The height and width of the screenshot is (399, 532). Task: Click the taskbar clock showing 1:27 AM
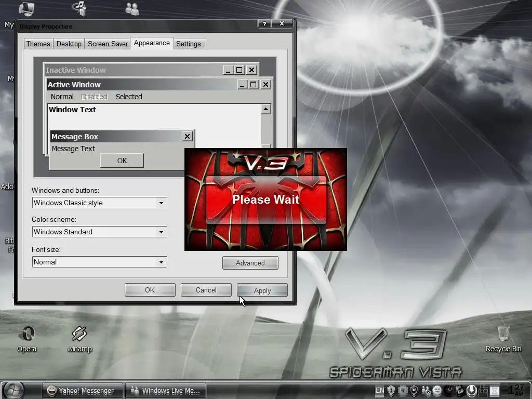516,390
